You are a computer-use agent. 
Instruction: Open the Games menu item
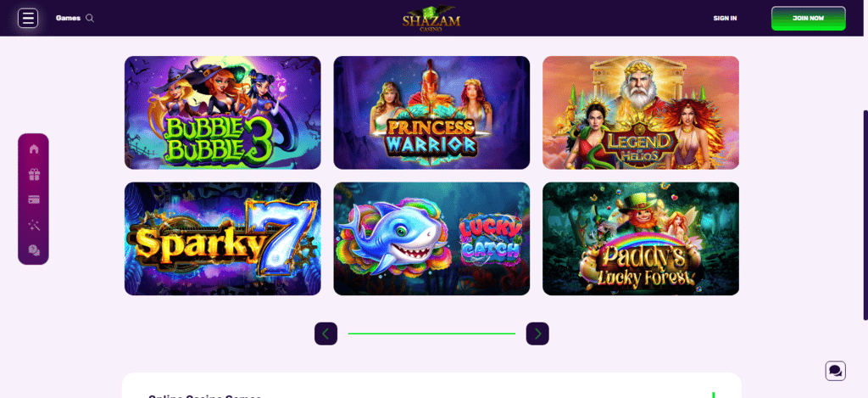click(68, 19)
